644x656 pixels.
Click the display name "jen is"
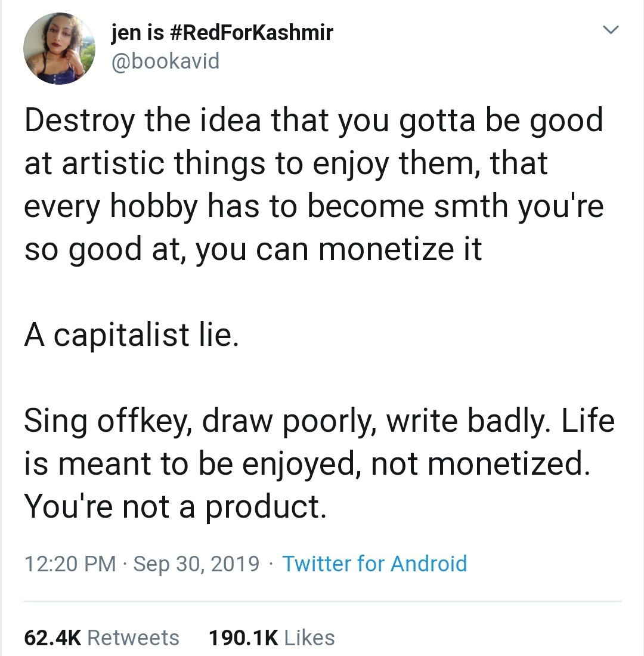coord(137,32)
